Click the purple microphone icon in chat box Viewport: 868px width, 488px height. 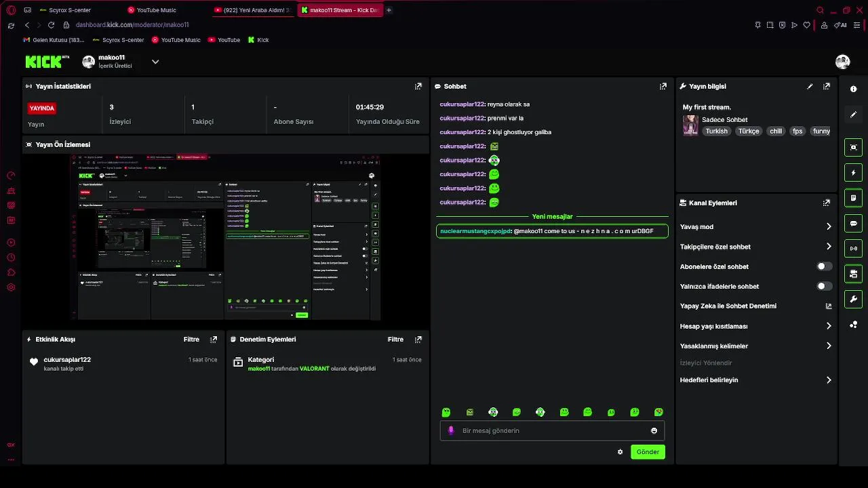coord(451,430)
